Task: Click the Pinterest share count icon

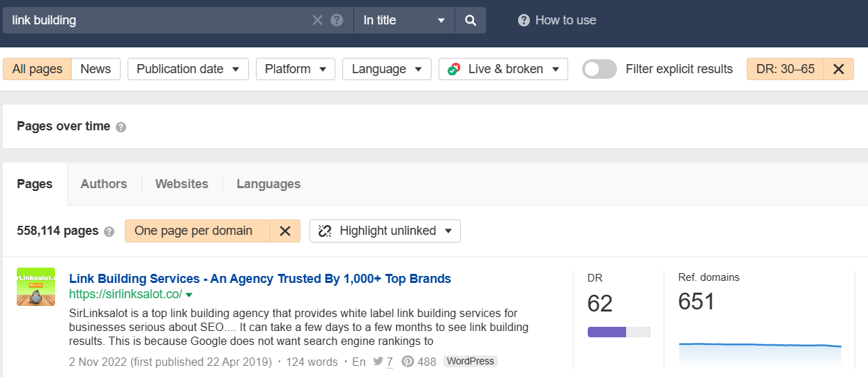Action: click(x=407, y=362)
